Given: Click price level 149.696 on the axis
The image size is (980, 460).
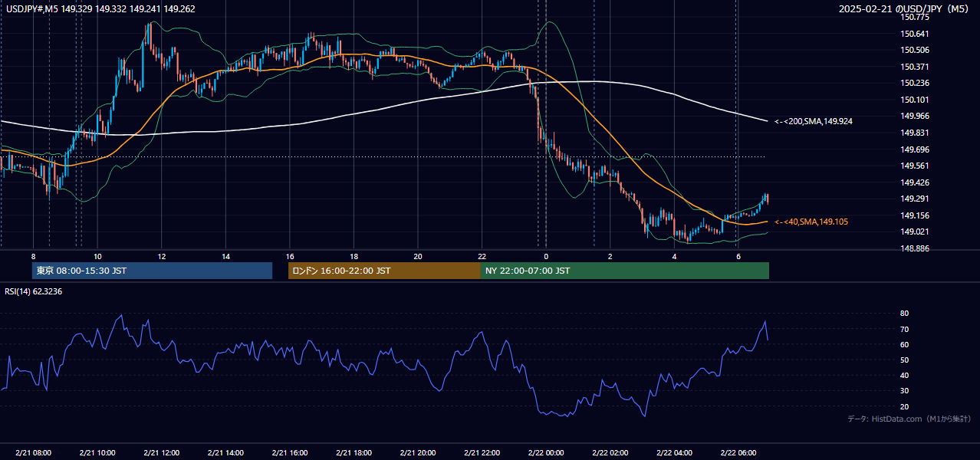Looking at the screenshot, I should coord(915,149).
